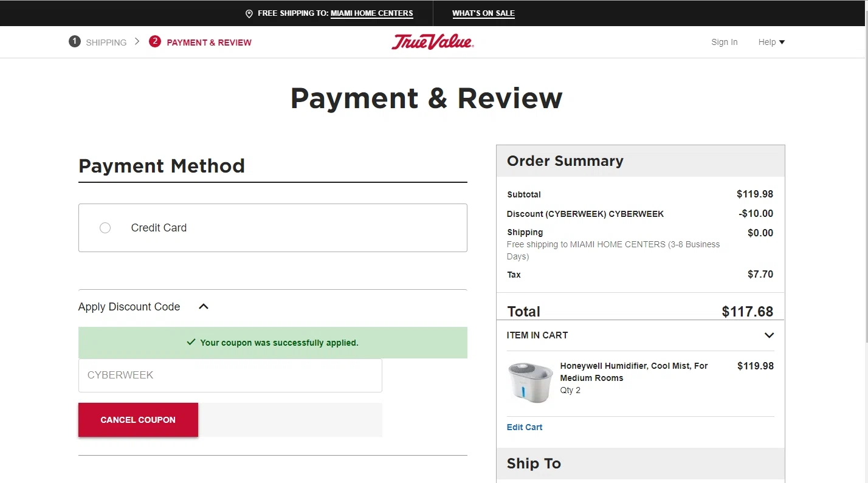Click the step 1 circle for Shipping
Viewport: 868px width, 483px height.
[74, 41]
